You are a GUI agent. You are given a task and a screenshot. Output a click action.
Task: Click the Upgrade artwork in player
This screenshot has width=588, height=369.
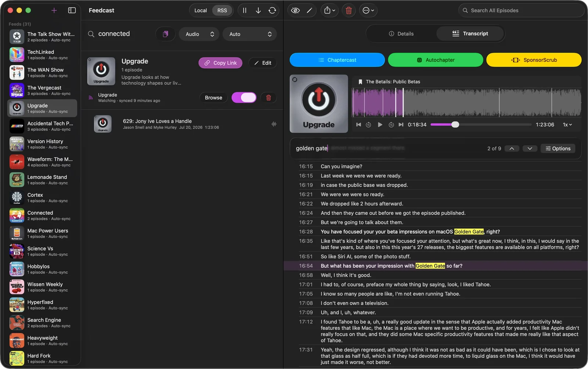coord(319,104)
